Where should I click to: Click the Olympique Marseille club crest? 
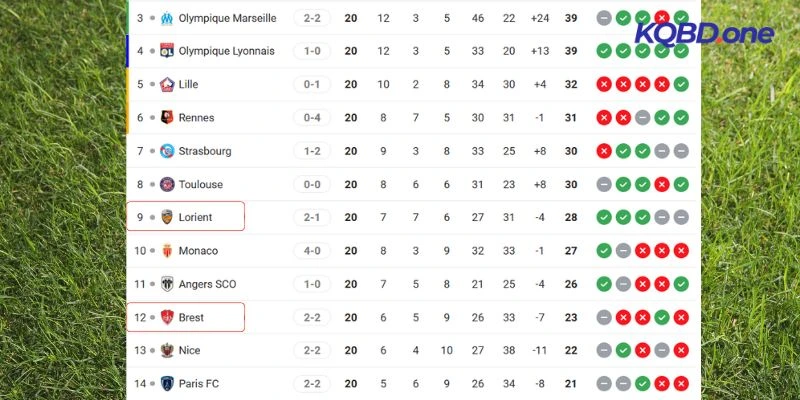tap(167, 18)
